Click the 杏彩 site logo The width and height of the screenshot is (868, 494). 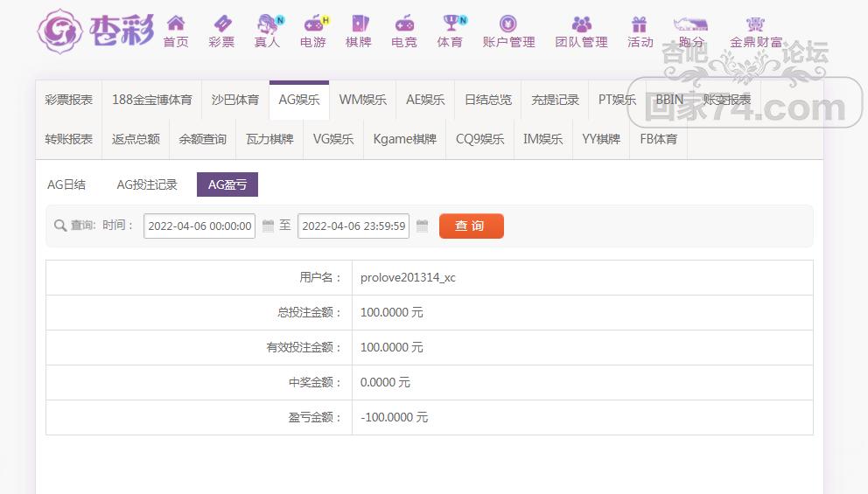95,31
